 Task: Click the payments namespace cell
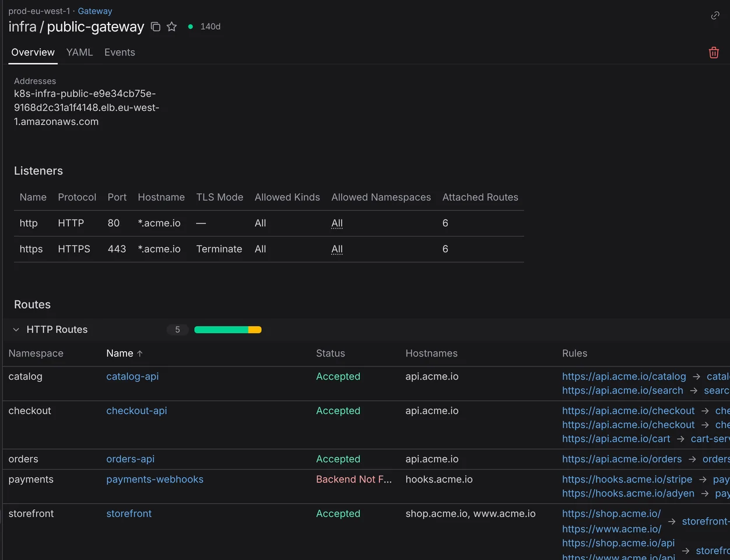point(31,480)
